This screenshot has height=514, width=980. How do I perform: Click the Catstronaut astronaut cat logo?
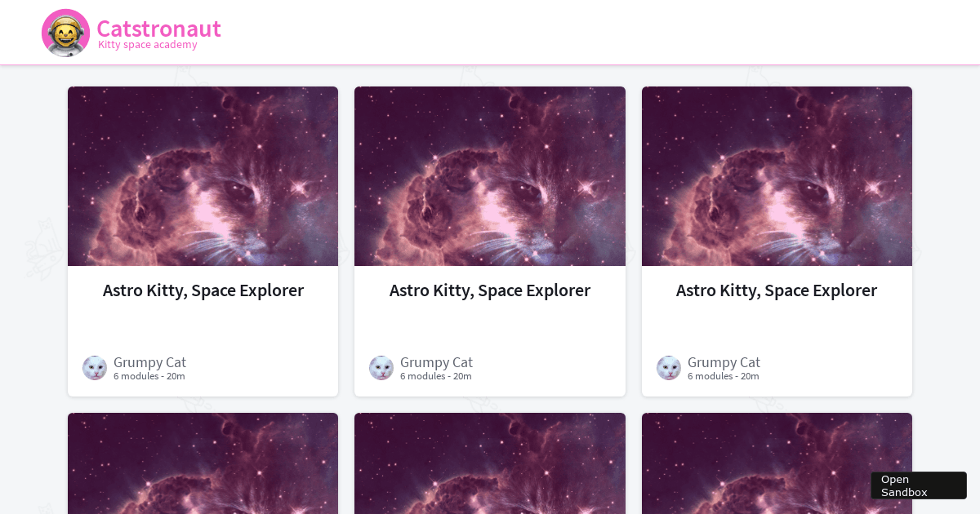[65, 33]
